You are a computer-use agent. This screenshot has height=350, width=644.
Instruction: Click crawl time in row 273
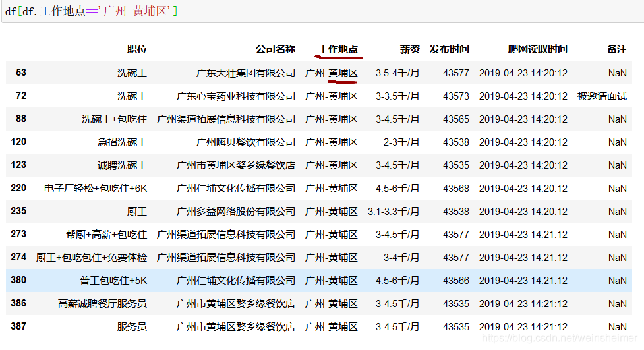click(x=523, y=234)
